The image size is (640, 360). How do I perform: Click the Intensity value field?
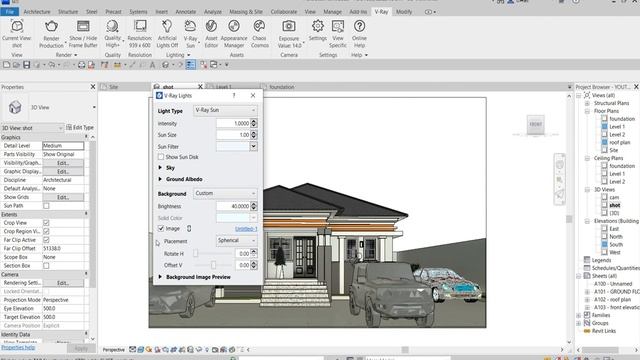(x=233, y=123)
